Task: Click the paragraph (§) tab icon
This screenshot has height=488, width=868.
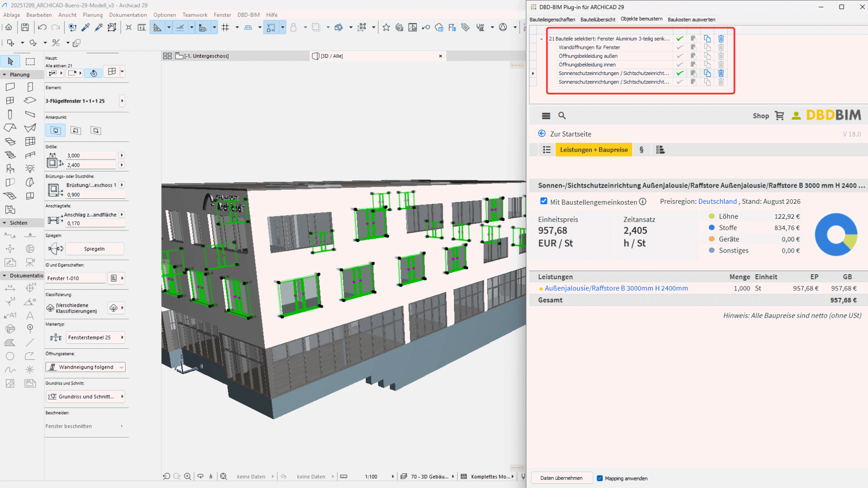Action: pos(642,150)
